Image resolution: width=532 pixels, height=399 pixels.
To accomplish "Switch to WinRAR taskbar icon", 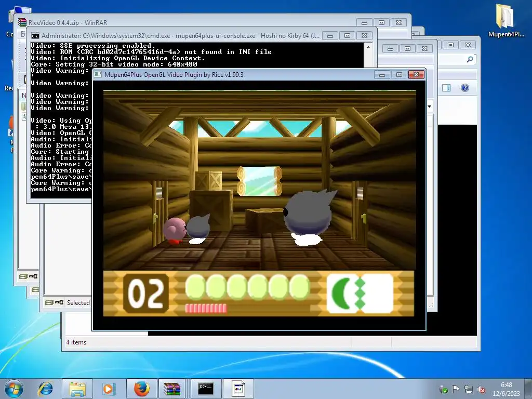I will 172,389.
